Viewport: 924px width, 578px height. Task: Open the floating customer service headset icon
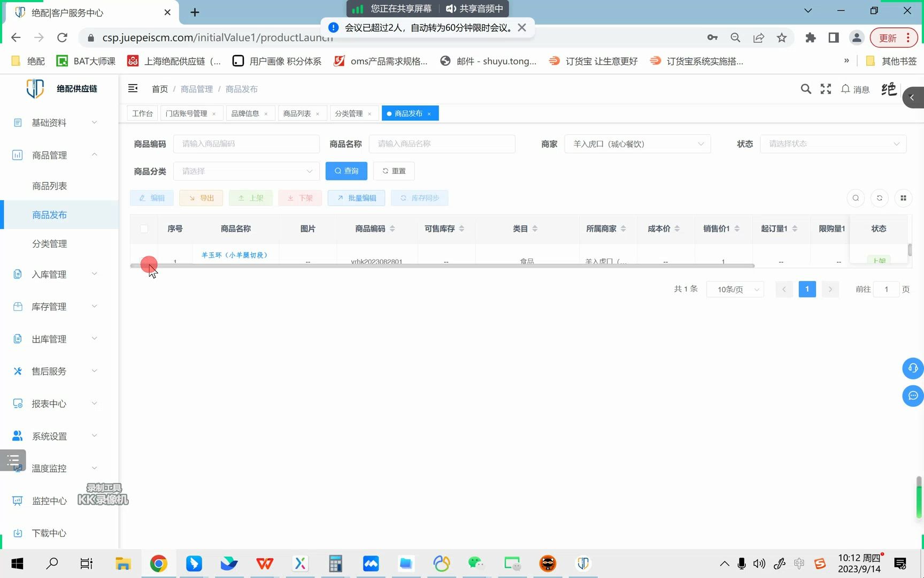[913, 368]
